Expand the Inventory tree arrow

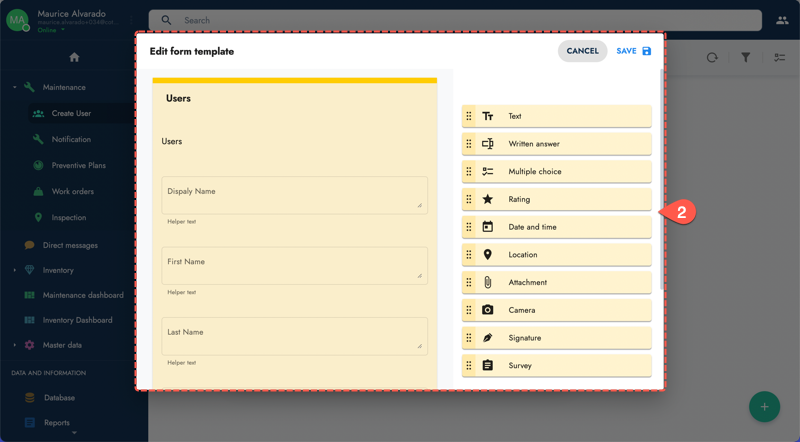[x=15, y=270]
